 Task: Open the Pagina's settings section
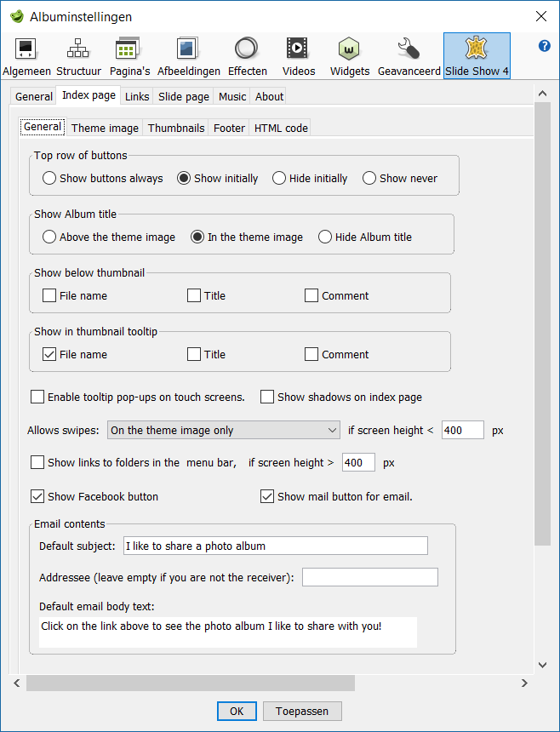129,56
